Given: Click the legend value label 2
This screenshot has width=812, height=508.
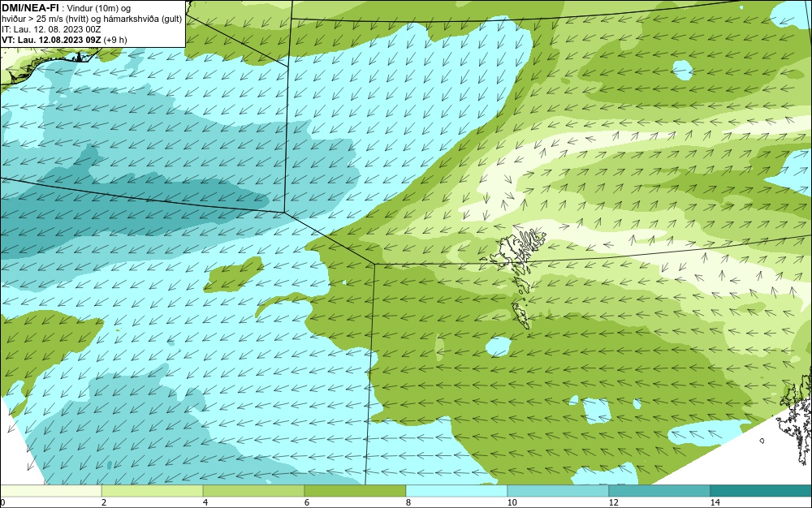Looking at the screenshot, I should [104, 502].
